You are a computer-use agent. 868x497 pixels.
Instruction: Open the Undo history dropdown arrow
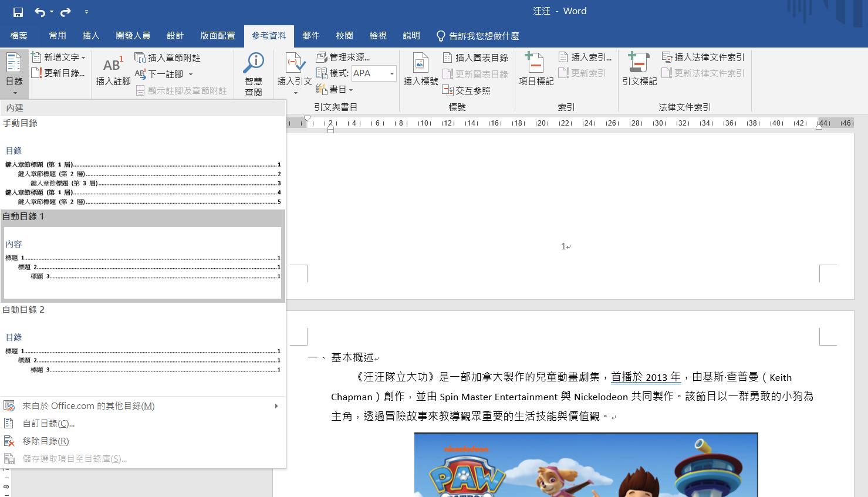51,12
